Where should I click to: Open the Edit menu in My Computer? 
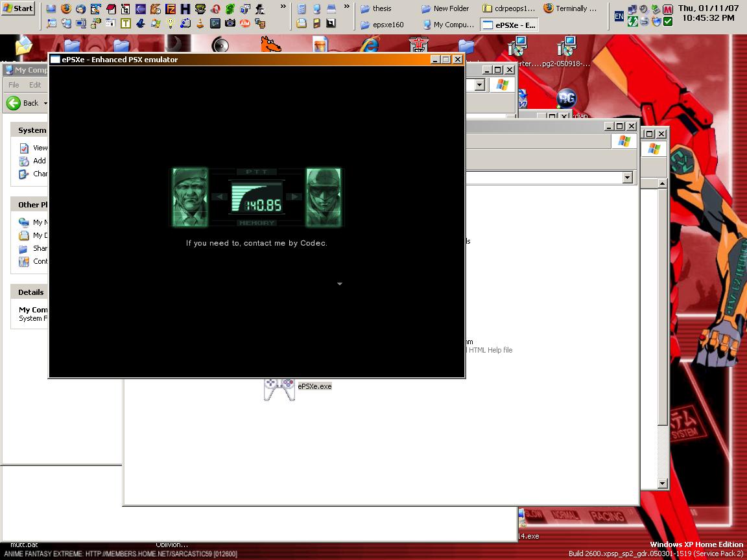pos(35,85)
